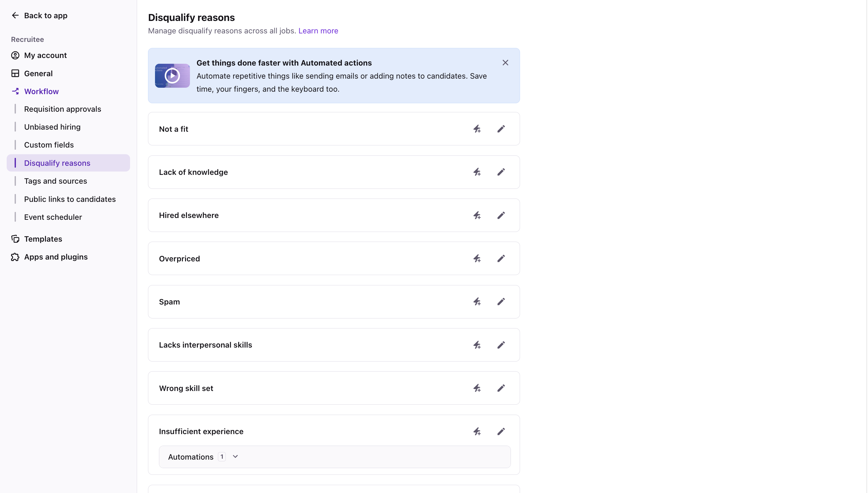The height and width of the screenshot is (493, 868).
Task: Edit the Lacks interpersonal skills reason
Action: tap(501, 345)
